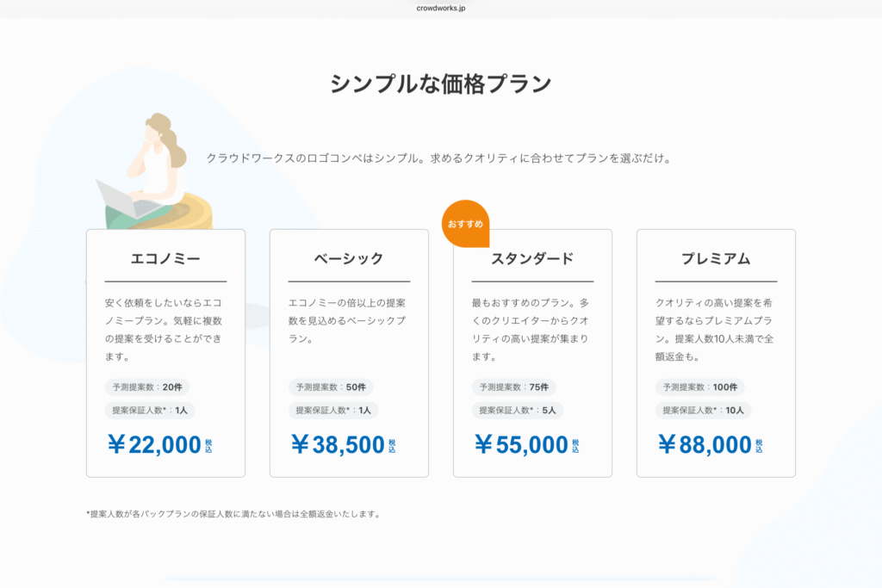This screenshot has width=882, height=588.
Task: Click the woman with laptop illustration
Action: 155,175
